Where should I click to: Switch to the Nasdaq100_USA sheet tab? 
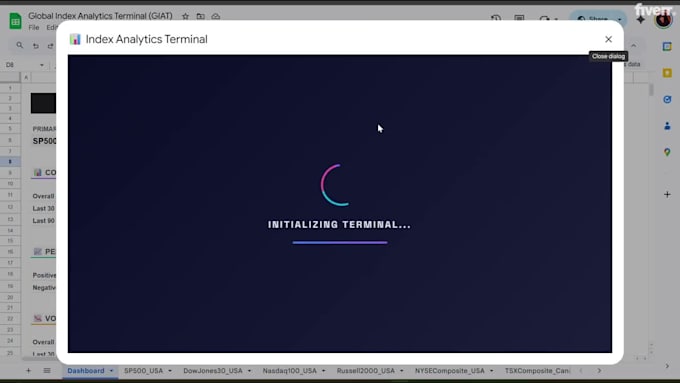(290, 371)
